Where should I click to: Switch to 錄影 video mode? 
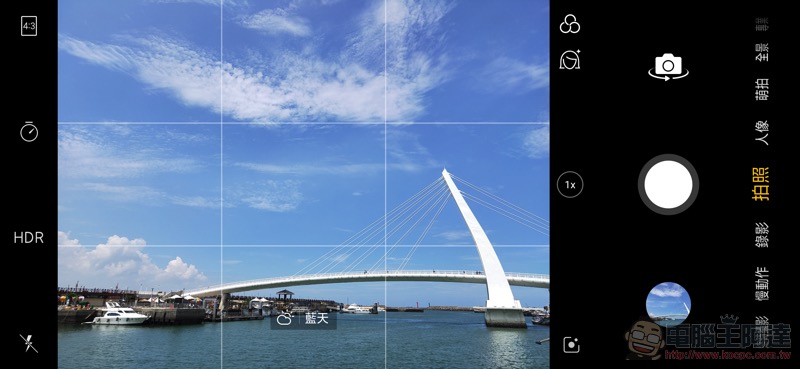[x=762, y=235]
